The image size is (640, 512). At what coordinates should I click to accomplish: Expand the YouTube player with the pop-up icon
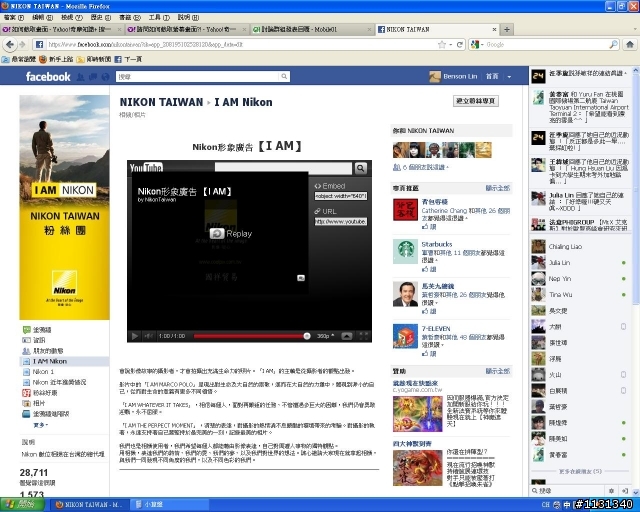(x=347, y=336)
